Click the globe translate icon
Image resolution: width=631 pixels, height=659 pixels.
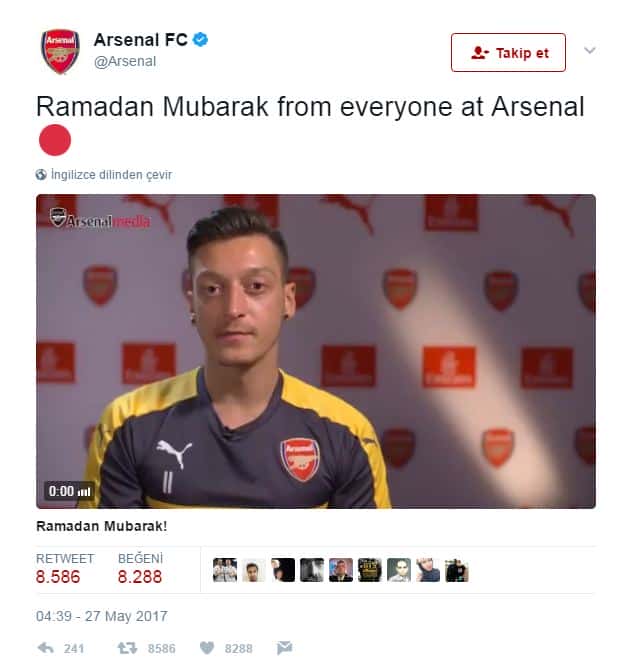pos(41,174)
